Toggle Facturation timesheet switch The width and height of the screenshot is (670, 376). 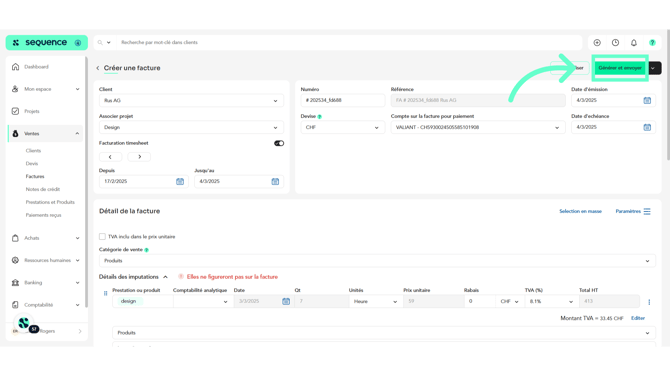tap(279, 143)
